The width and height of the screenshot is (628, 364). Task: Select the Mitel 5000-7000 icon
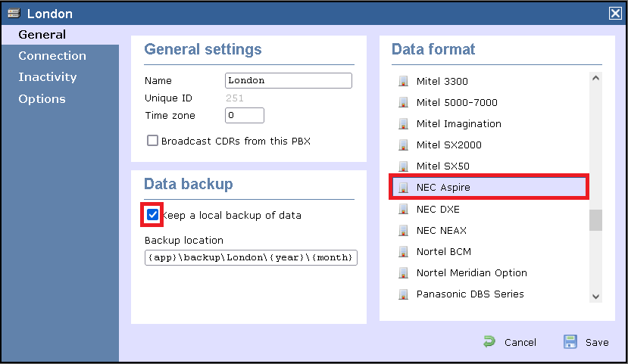click(403, 102)
